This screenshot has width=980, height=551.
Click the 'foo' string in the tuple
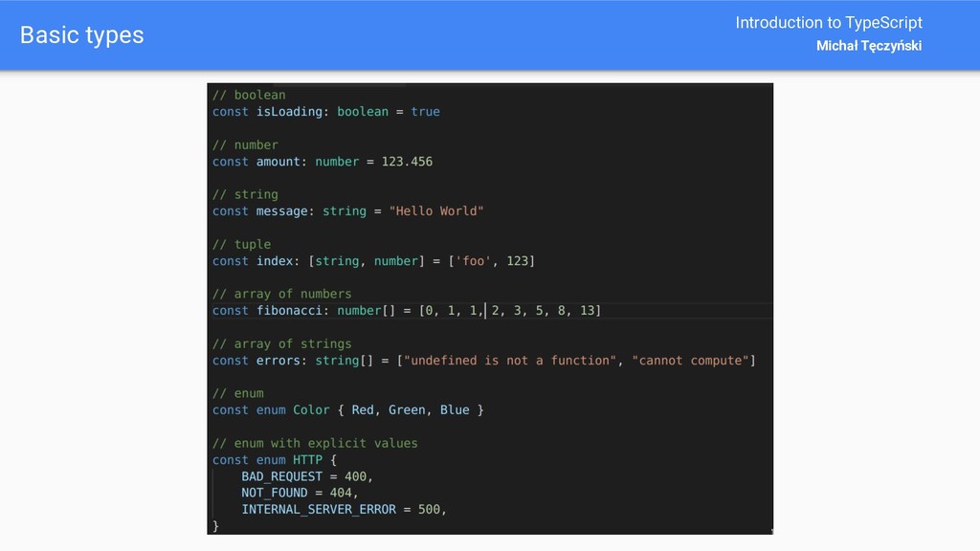473,261
